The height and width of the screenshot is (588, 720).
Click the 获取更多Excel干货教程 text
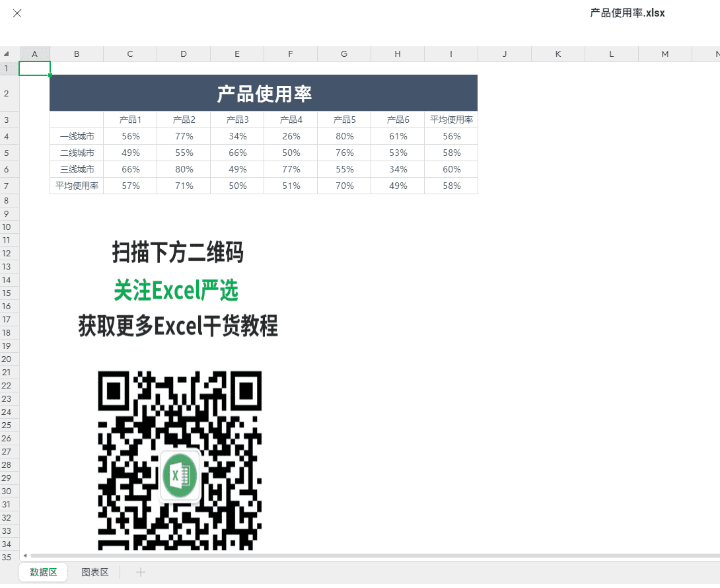tap(178, 326)
